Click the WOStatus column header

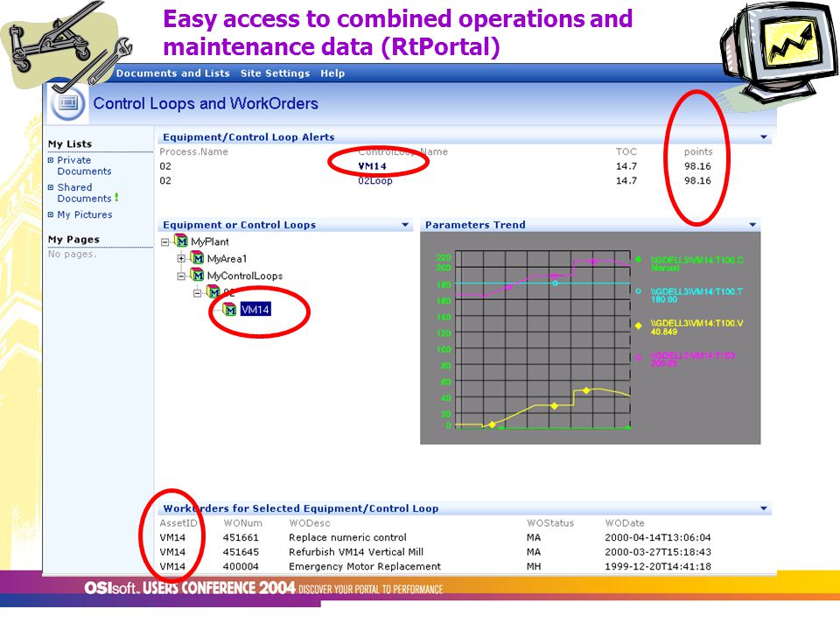[550, 523]
